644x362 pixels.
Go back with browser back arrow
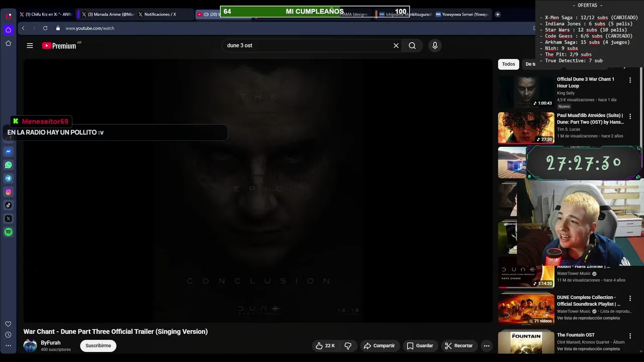23,28
